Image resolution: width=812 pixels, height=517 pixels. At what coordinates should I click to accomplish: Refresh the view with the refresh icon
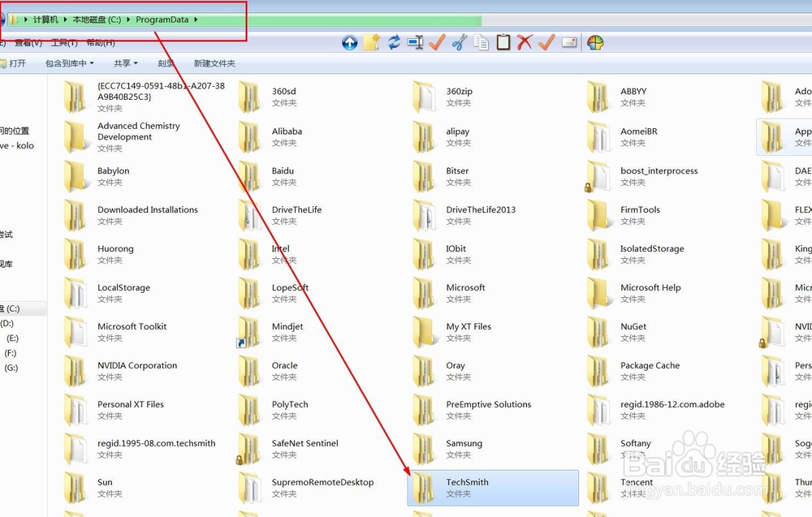pyautogui.click(x=393, y=42)
